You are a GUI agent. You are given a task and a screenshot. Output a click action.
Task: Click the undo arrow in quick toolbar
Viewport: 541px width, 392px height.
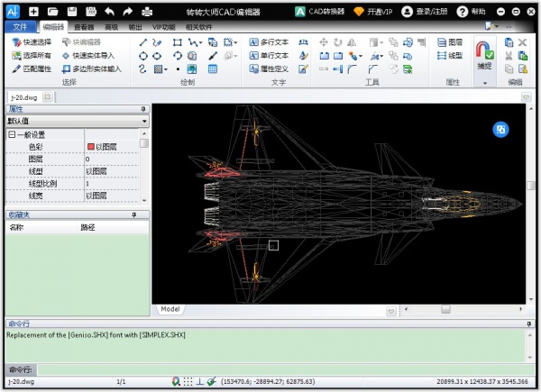pos(109,12)
